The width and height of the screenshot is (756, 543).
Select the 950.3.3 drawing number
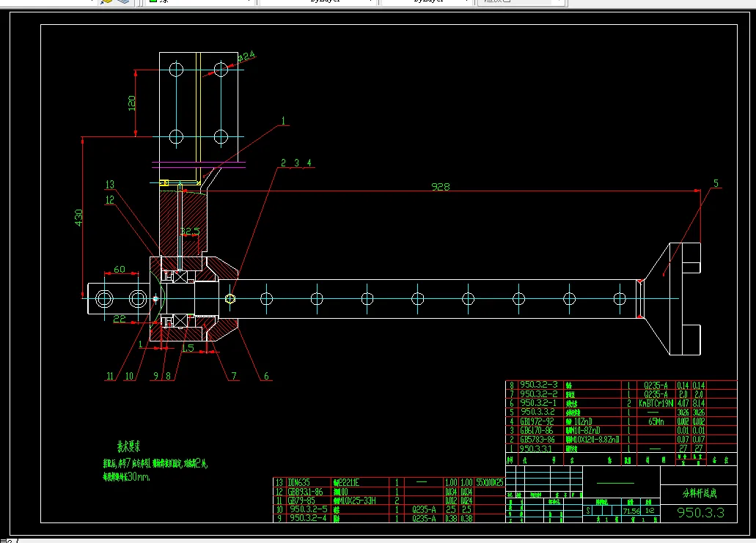(700, 513)
